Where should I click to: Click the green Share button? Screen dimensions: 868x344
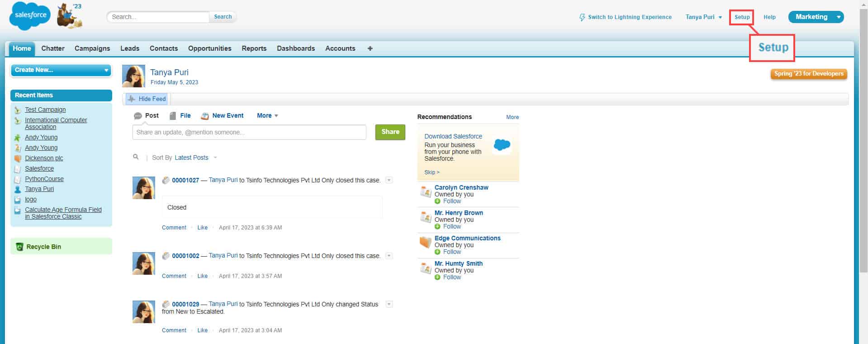click(x=390, y=132)
